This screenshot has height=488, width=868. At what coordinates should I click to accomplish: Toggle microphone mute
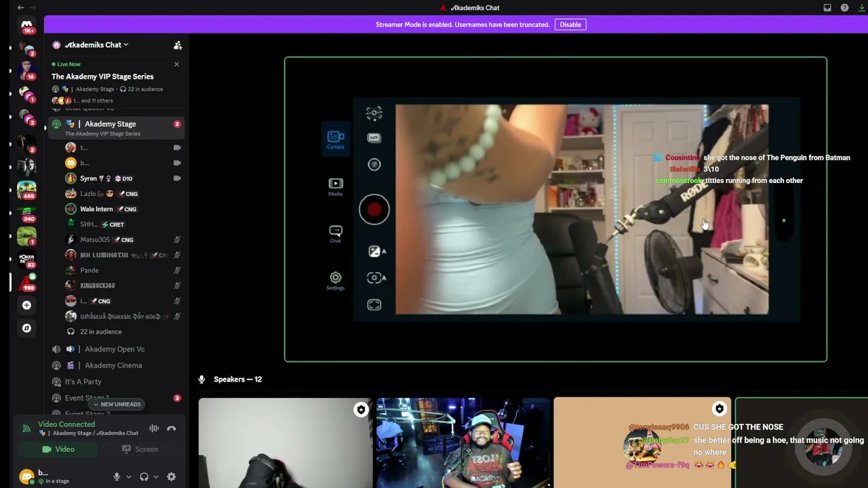(117, 477)
